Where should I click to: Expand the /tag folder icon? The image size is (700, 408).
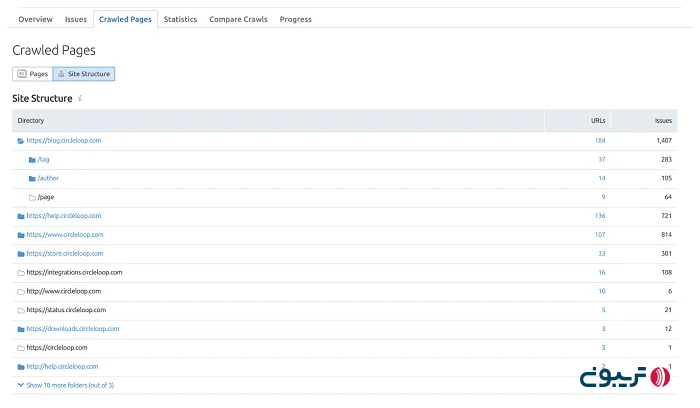[32, 159]
